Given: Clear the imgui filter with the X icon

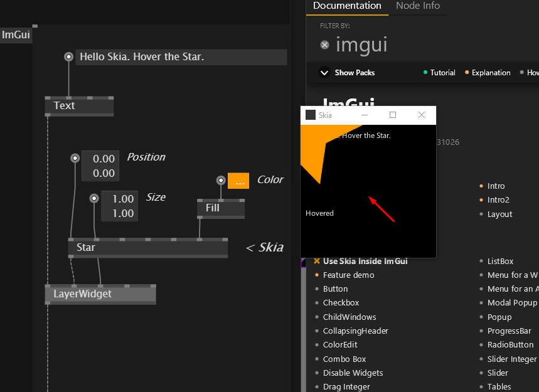Looking at the screenshot, I should click(x=324, y=45).
